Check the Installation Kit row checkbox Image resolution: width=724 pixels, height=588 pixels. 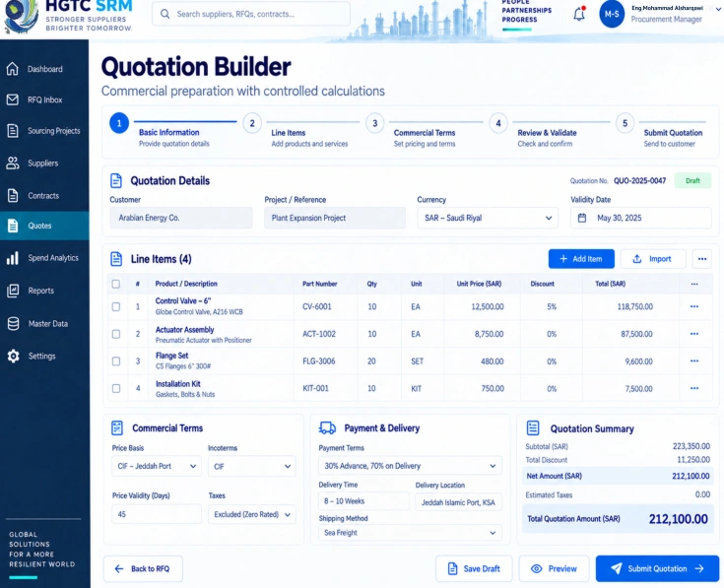pyautogui.click(x=116, y=388)
